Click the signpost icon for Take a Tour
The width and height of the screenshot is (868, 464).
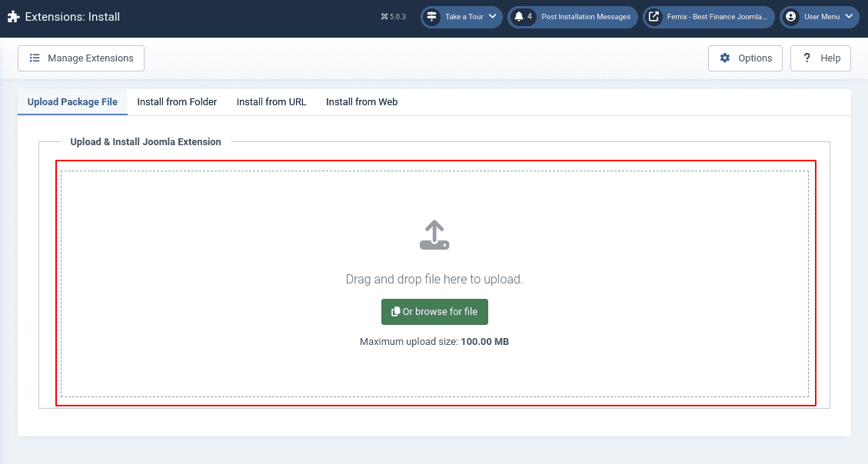[x=431, y=17]
